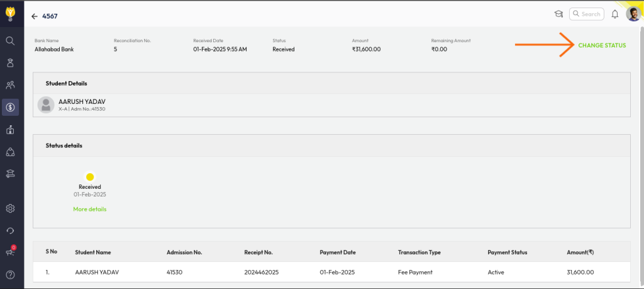Click the app logo at top left
Image resolution: width=644 pixels, height=289 pixels.
[11, 13]
